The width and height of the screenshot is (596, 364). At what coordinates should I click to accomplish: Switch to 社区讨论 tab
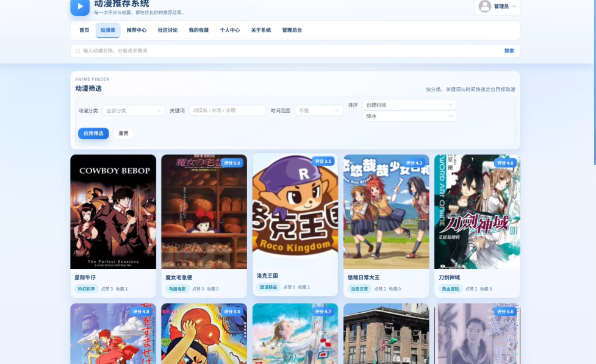click(x=168, y=30)
